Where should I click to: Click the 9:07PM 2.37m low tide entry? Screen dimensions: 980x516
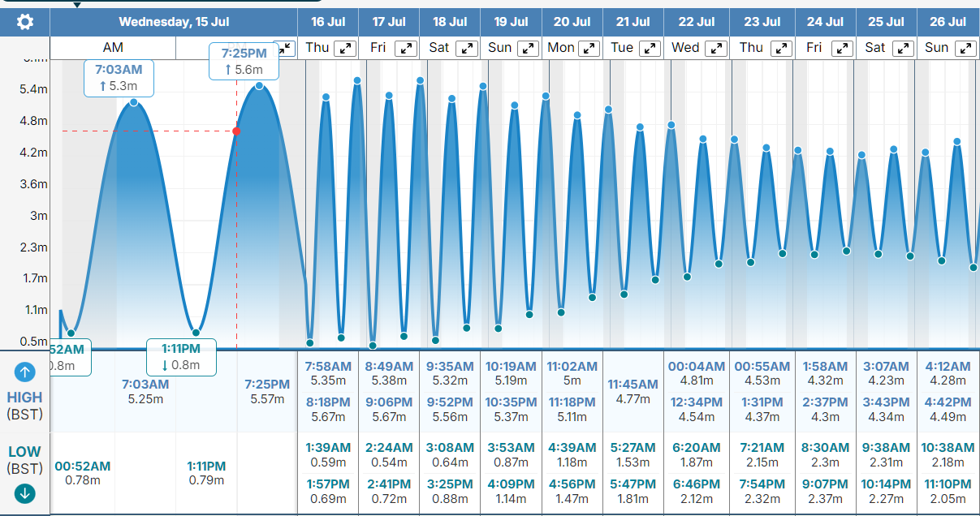[825, 491]
